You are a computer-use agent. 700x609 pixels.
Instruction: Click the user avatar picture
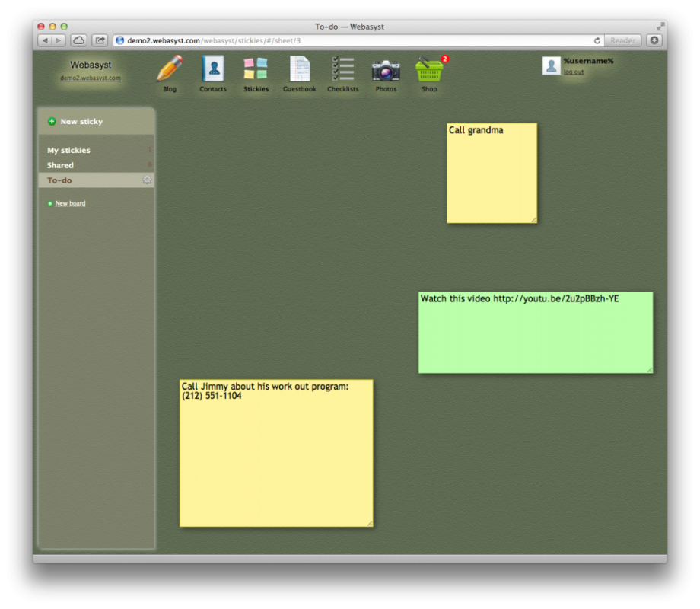[552, 65]
